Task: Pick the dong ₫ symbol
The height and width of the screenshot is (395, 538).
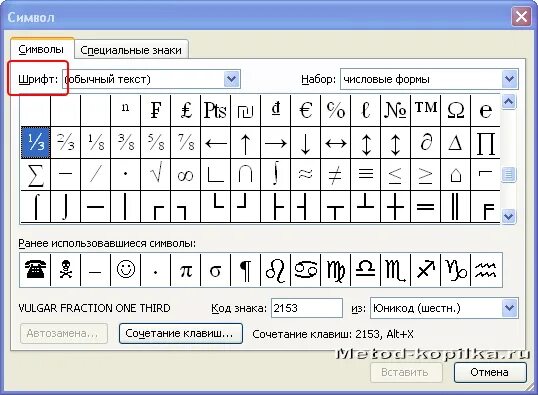Action: [x=276, y=111]
